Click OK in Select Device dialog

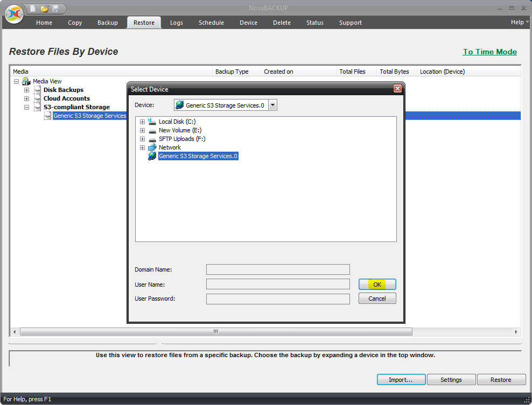click(377, 285)
